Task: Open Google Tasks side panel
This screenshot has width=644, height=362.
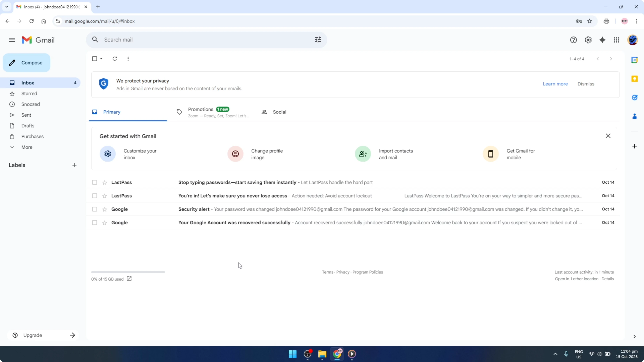Action: tap(634, 97)
